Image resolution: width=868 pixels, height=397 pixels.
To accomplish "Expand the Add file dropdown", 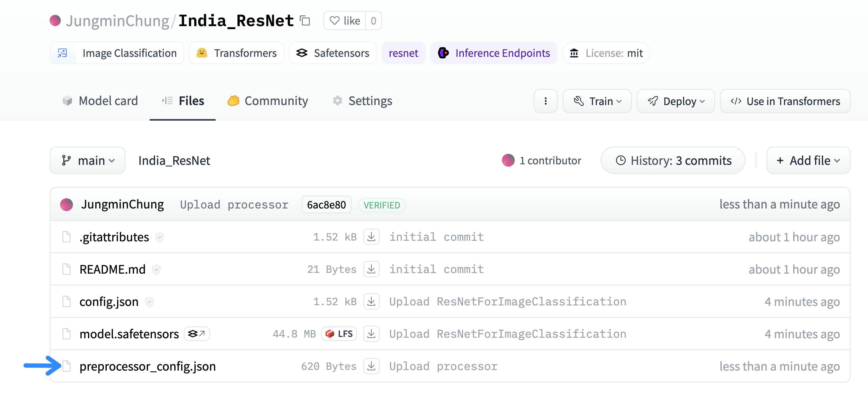I will click(x=808, y=161).
